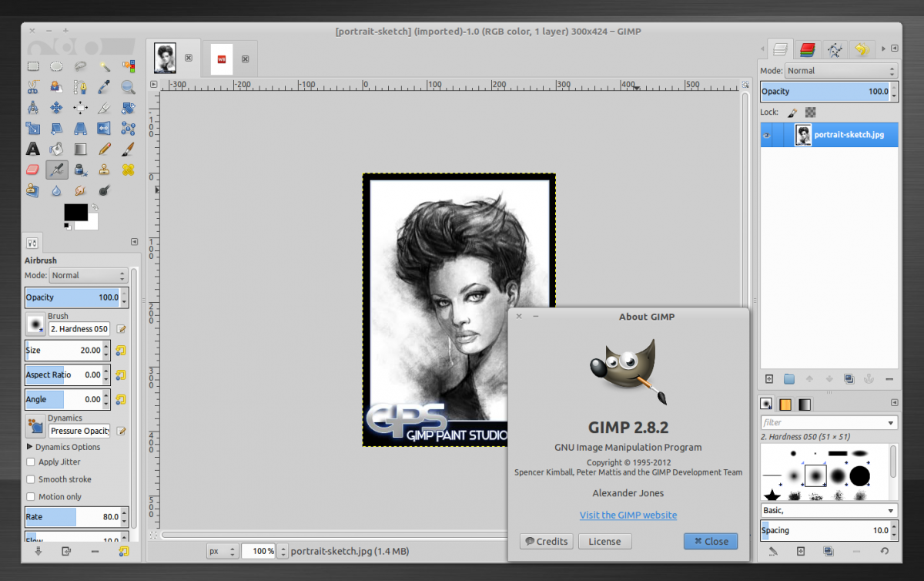Visit the GIMP website link
This screenshot has width=924, height=581.
(x=628, y=515)
